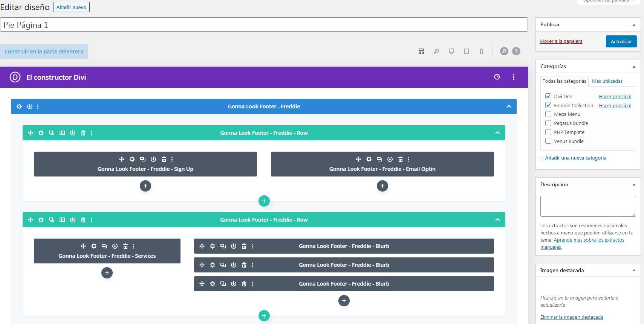Collapse the second Freddie Row
This screenshot has width=644, height=324.
[x=497, y=220]
